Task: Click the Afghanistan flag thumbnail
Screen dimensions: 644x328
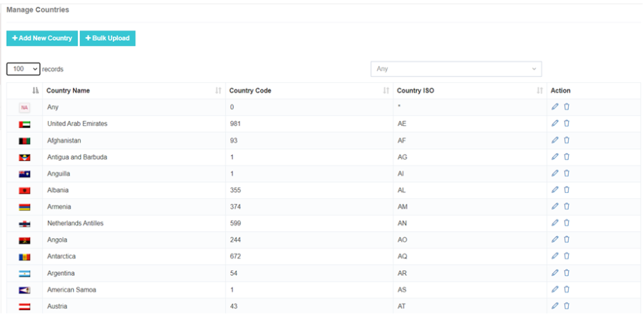Action: pyautogui.click(x=24, y=141)
